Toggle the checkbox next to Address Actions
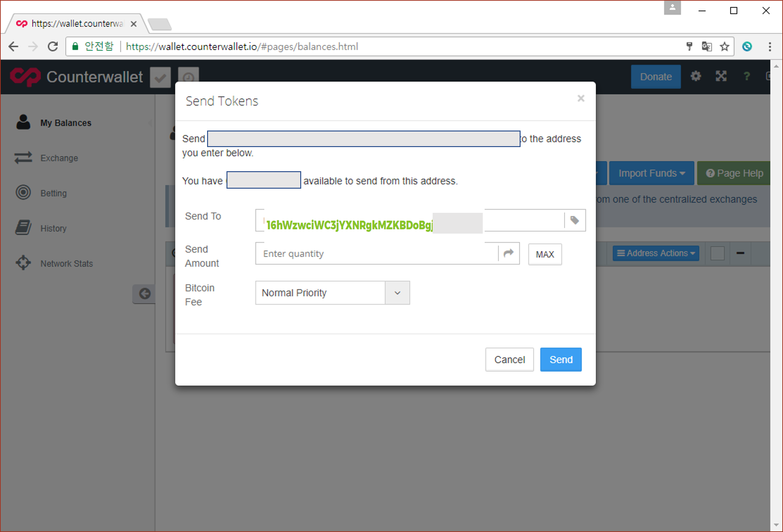 click(717, 253)
